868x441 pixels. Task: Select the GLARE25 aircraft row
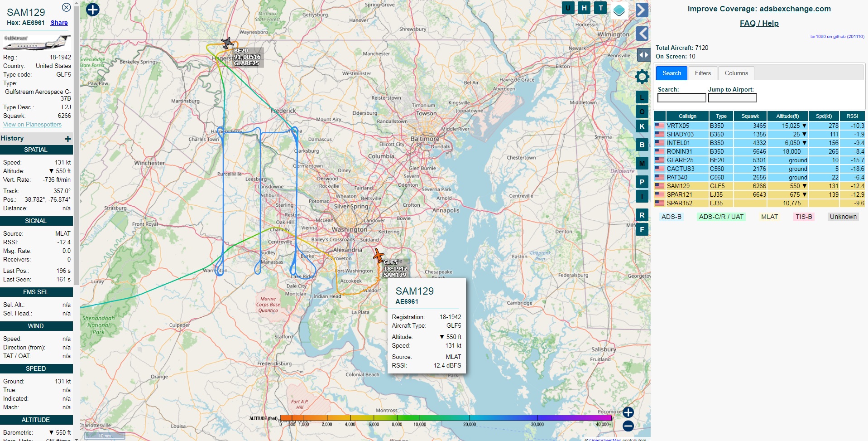759,160
